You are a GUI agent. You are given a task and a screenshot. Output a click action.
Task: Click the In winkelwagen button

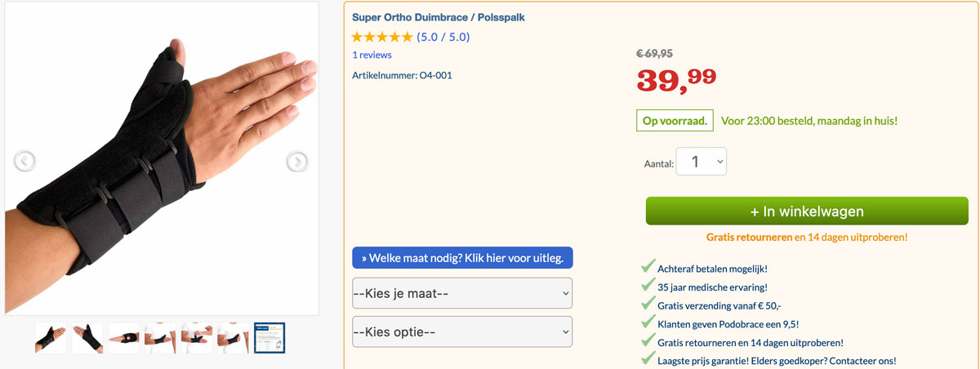tap(806, 211)
